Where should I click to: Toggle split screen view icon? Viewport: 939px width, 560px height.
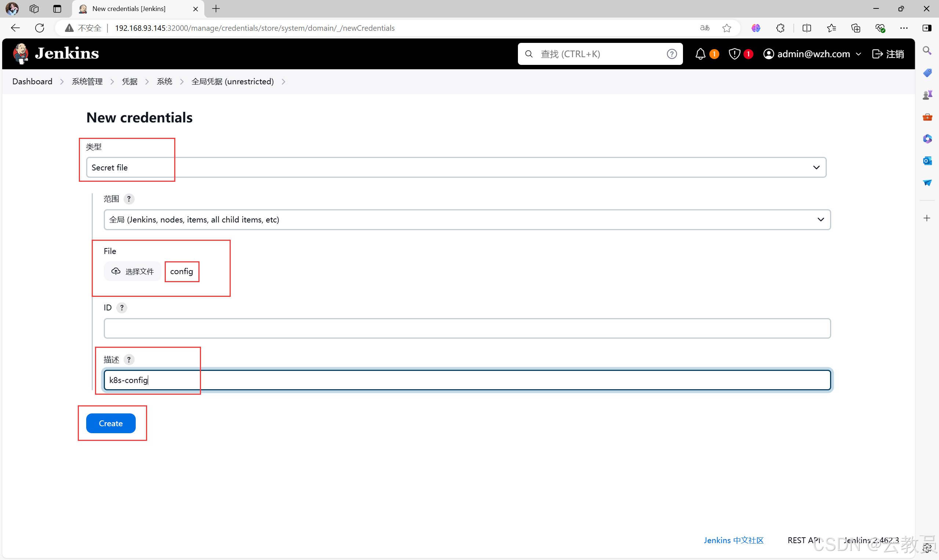pos(807,28)
